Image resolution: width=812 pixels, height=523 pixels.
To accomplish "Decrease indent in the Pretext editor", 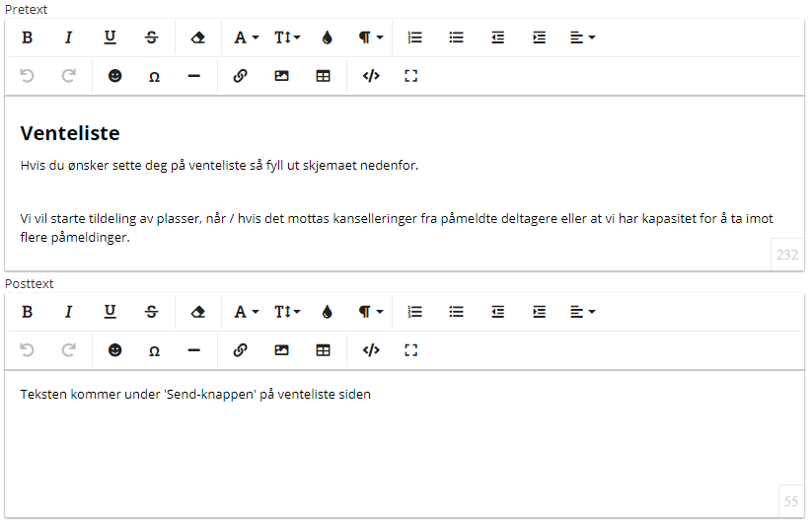I will [x=497, y=37].
